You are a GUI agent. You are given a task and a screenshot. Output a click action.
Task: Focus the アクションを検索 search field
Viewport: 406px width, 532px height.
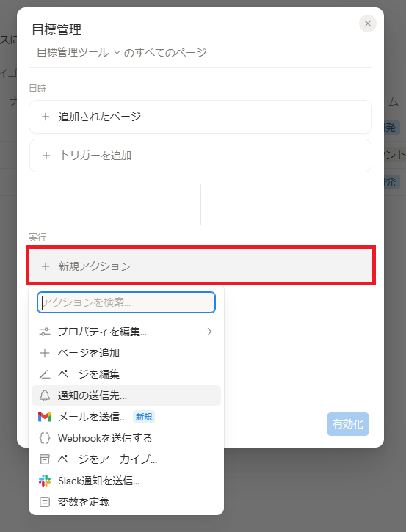point(126,302)
